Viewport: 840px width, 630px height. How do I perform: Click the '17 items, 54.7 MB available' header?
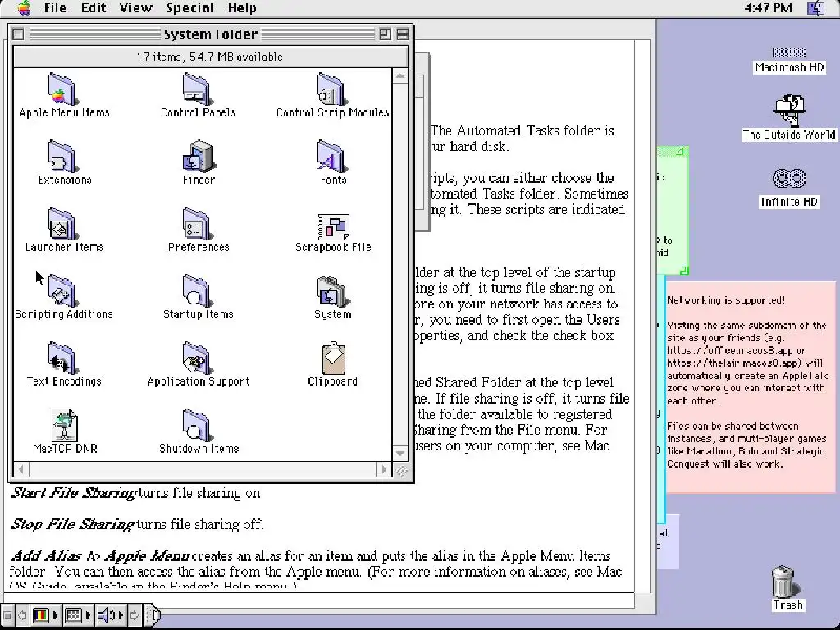pyautogui.click(x=209, y=57)
